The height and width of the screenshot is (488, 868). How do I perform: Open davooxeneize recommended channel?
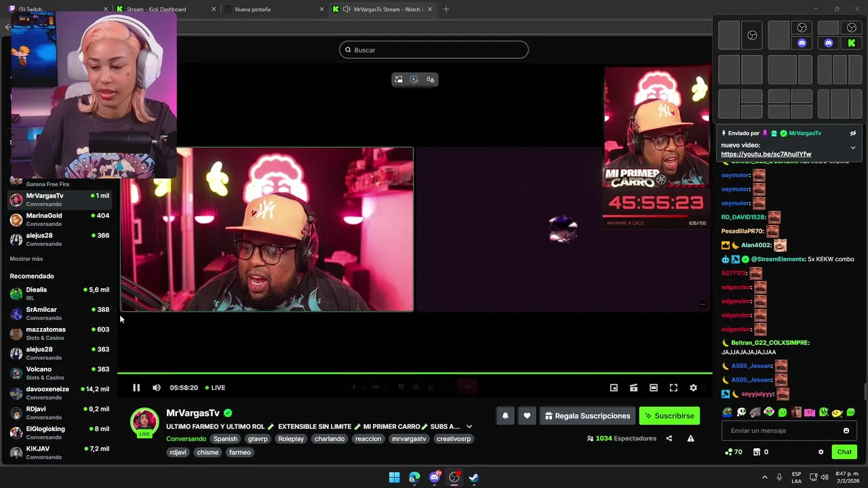[x=60, y=393]
